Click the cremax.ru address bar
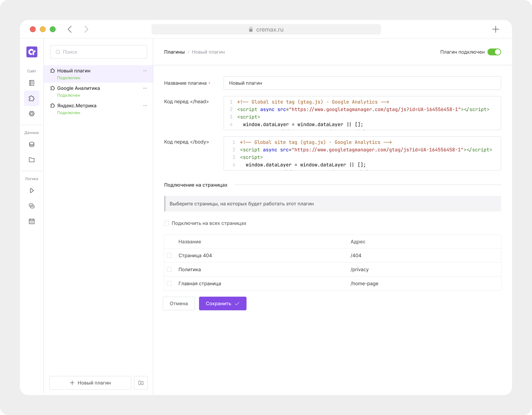Viewport: 532px width, 415px height. point(266,29)
